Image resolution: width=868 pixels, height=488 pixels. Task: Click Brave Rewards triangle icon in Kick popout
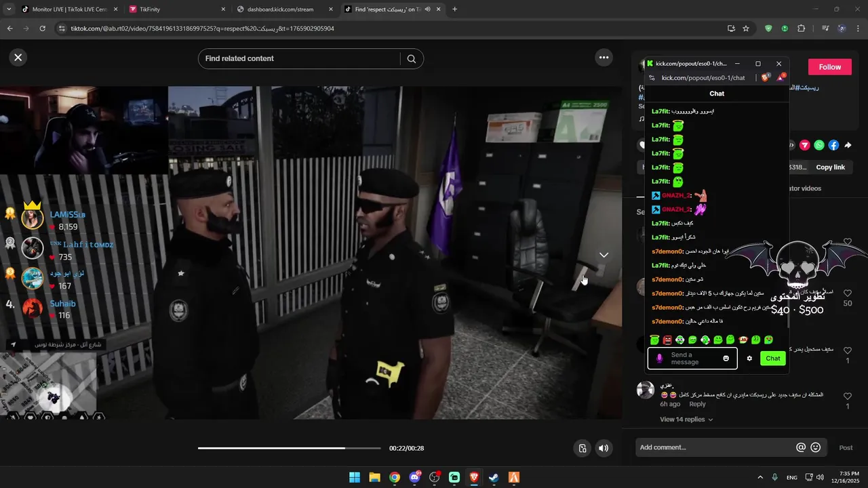(781, 78)
